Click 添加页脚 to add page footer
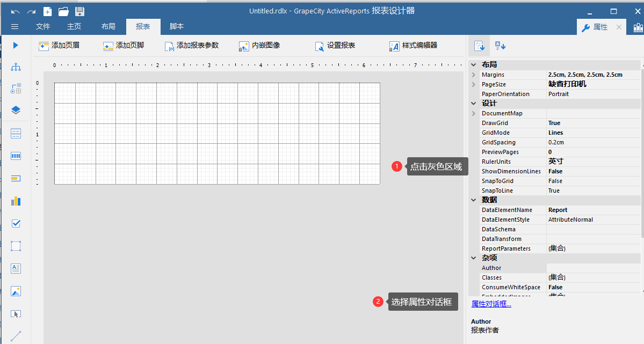The image size is (644, 344). pyautogui.click(x=123, y=46)
